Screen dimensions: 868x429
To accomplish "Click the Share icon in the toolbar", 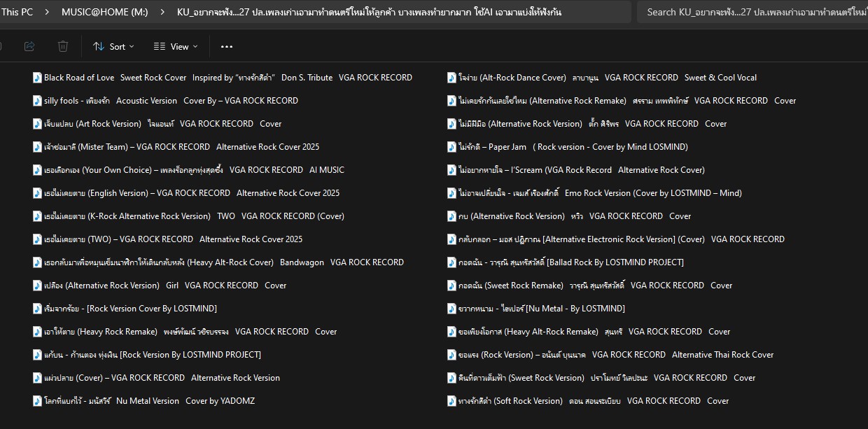I will click(x=29, y=46).
